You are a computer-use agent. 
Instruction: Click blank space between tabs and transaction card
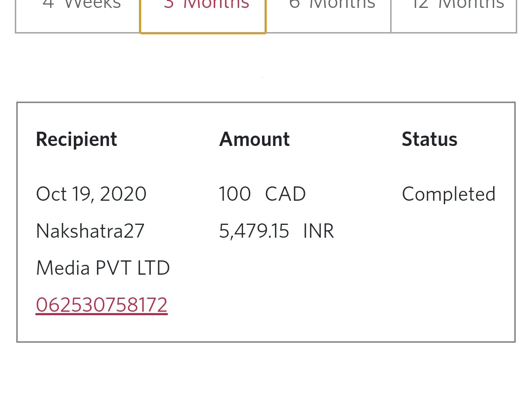(266, 67)
